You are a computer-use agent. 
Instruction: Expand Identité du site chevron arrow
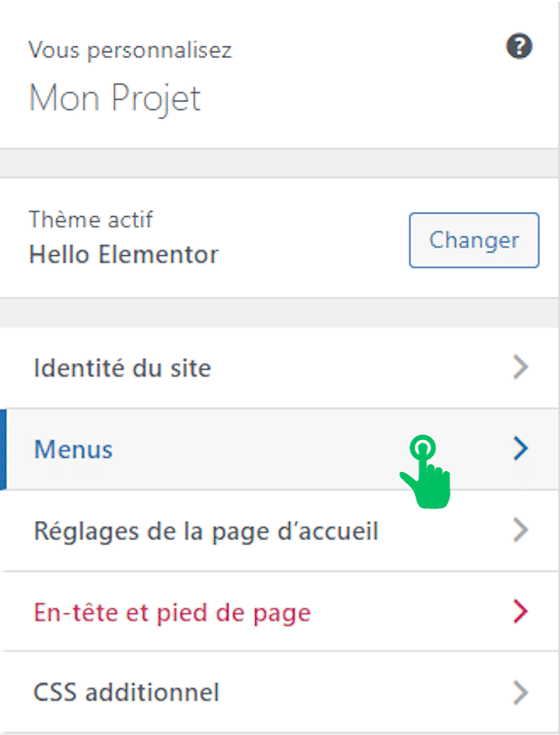[x=521, y=368]
